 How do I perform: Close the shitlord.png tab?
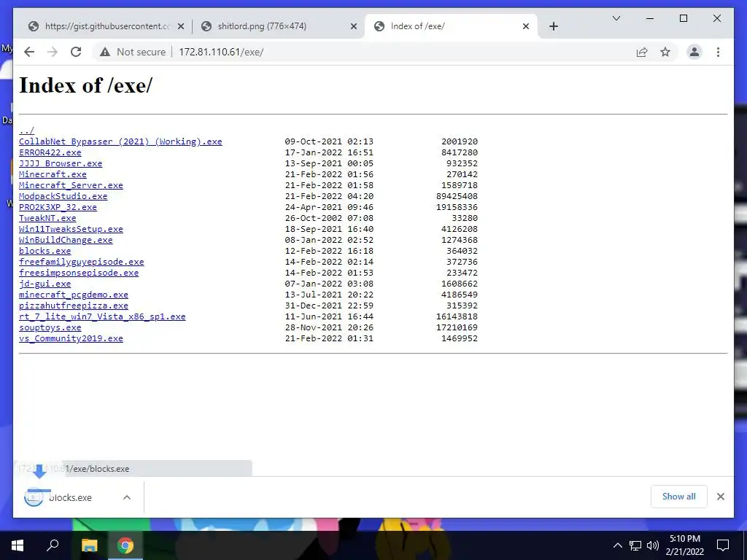[x=354, y=27]
